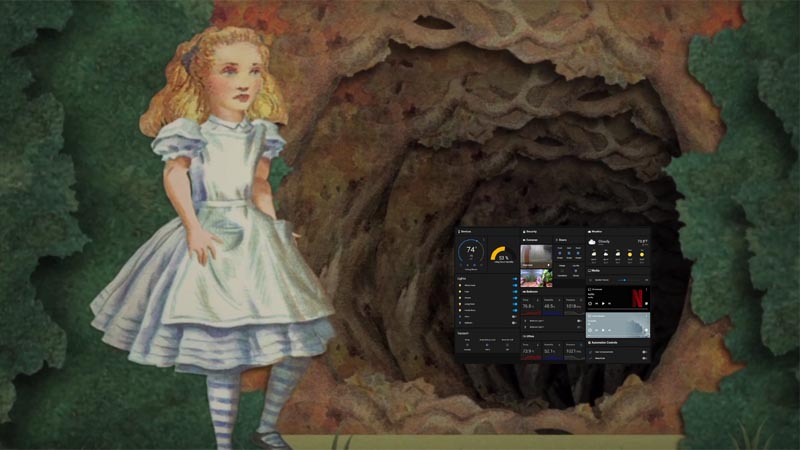800x450 pixels.
Task: Click the Security section header
Action: [531, 232]
